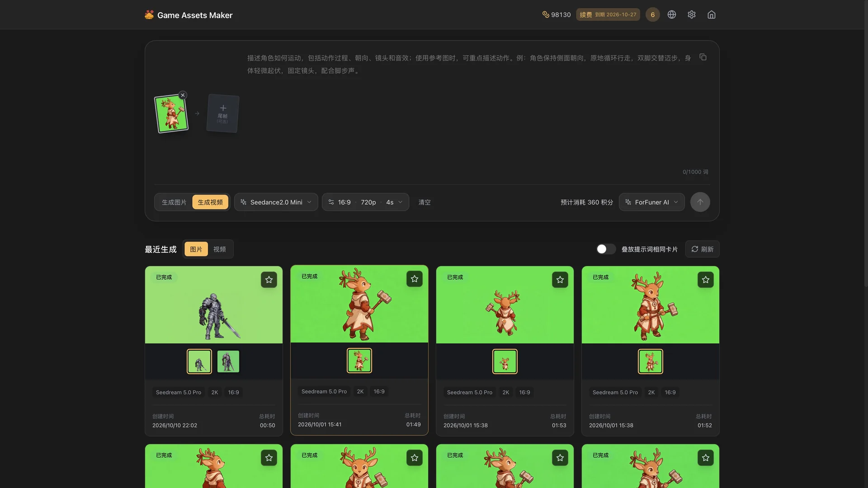Screen dimensions: 868x488
Task: Select the first knight thumbnail variant
Action: [x=199, y=361]
